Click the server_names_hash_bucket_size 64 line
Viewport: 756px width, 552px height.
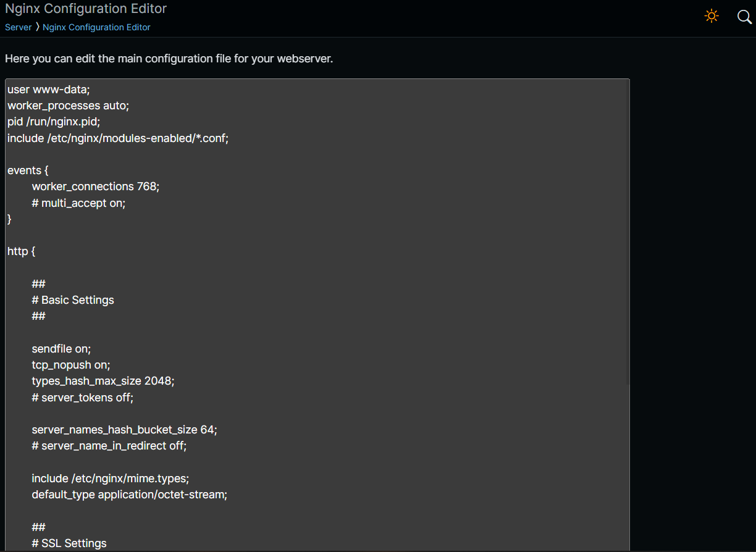pyautogui.click(x=125, y=429)
